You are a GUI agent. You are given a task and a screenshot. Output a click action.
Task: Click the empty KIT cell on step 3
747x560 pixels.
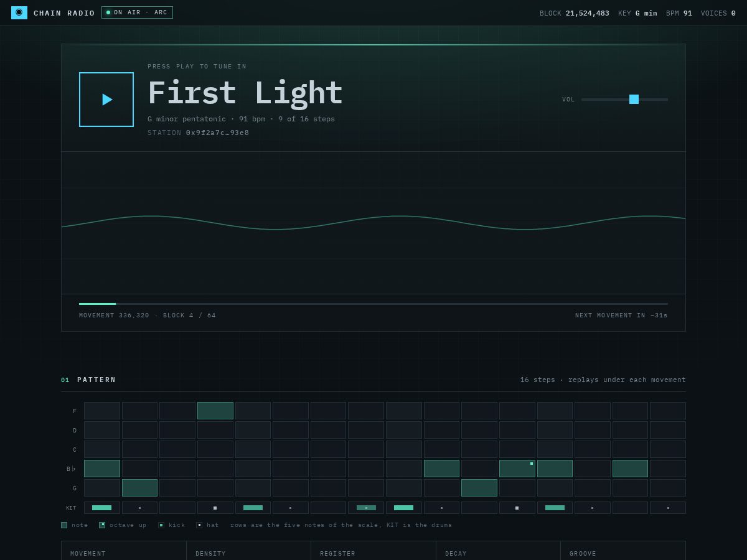click(x=177, y=508)
